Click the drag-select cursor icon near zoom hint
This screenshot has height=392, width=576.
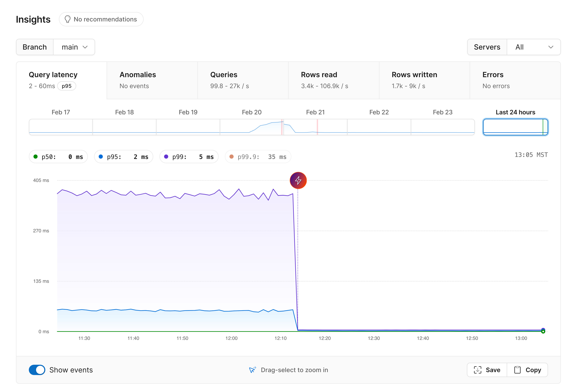tap(252, 370)
